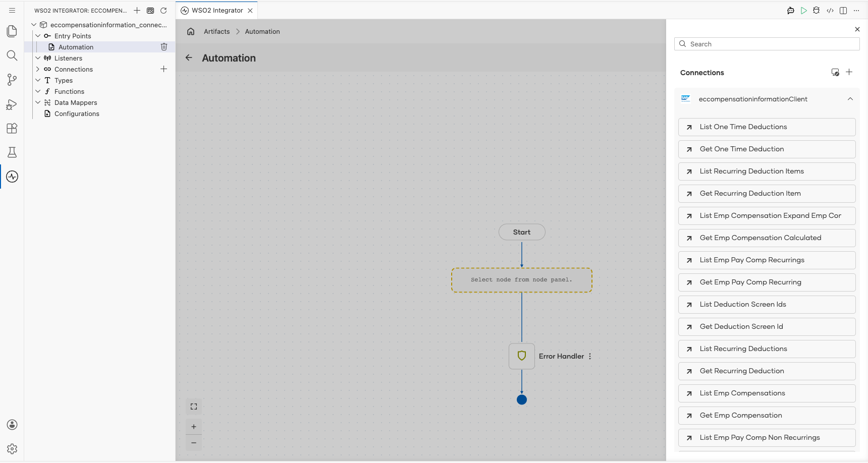Open Configurations in the project tree

[77, 113]
